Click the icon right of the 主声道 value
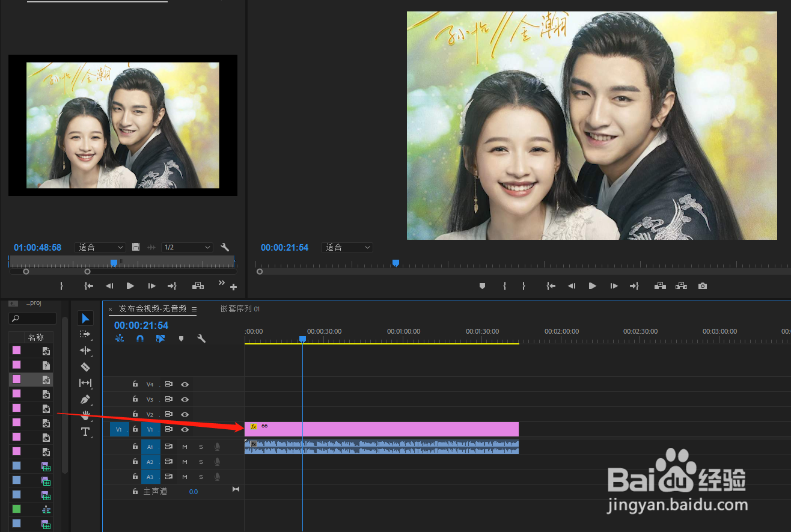This screenshot has height=532, width=791. (x=236, y=490)
